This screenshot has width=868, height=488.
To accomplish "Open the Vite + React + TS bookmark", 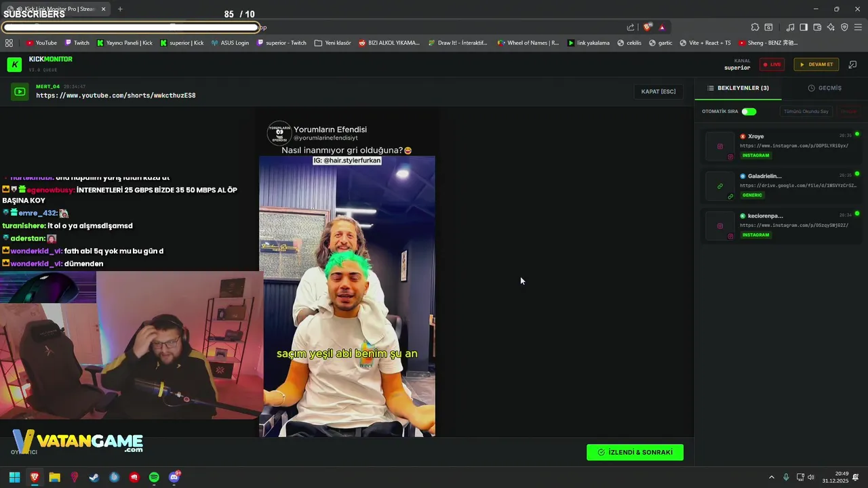I will pyautogui.click(x=705, y=43).
